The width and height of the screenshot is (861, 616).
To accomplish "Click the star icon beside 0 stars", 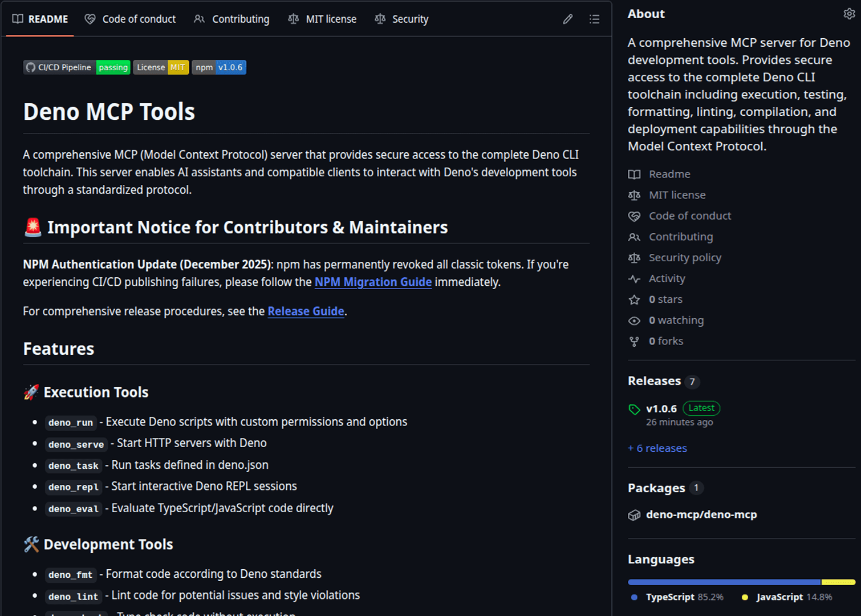I will pyautogui.click(x=634, y=300).
